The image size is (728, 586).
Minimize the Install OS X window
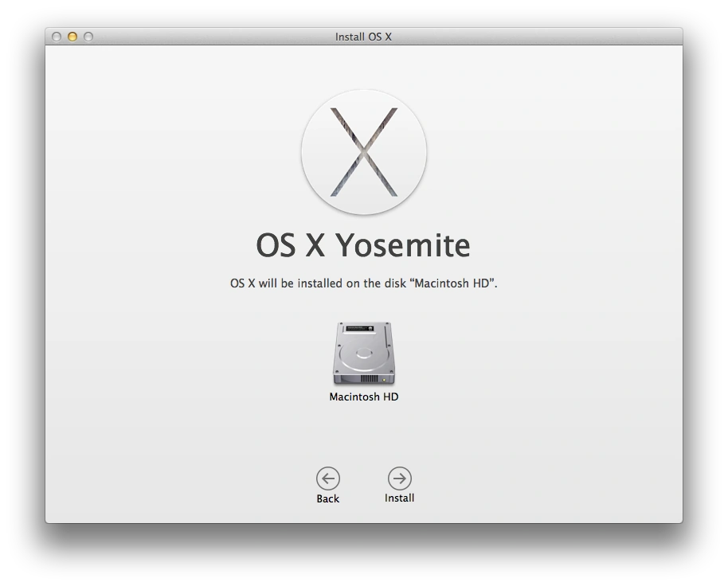pyautogui.click(x=72, y=37)
